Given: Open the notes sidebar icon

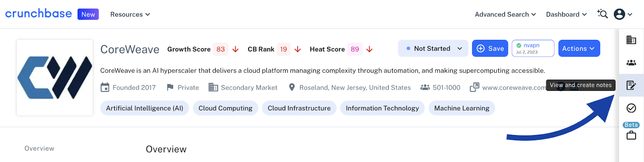Looking at the screenshot, I should coord(631,85).
